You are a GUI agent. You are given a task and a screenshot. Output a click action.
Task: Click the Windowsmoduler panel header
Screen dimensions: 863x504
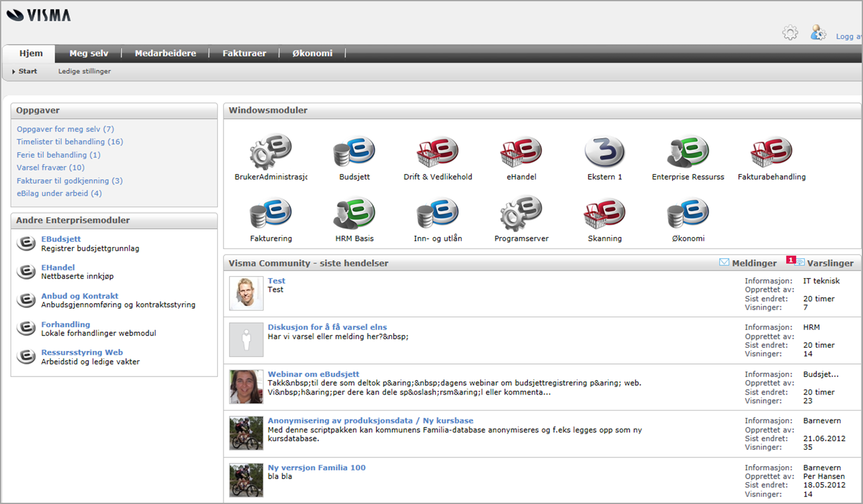pyautogui.click(x=542, y=110)
